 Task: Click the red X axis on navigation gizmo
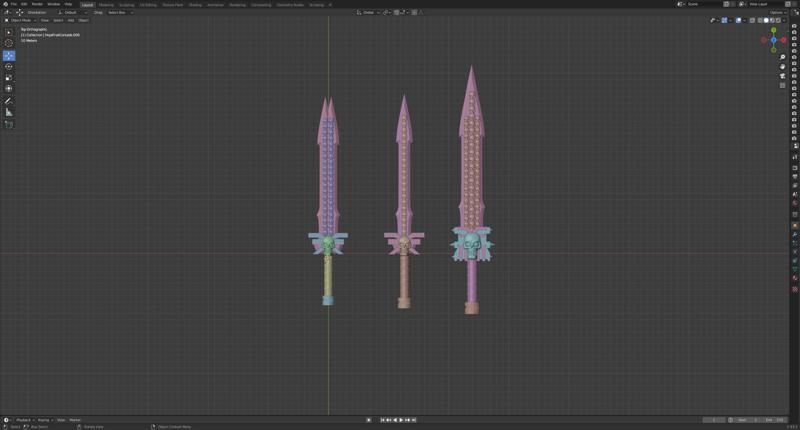[x=784, y=40]
